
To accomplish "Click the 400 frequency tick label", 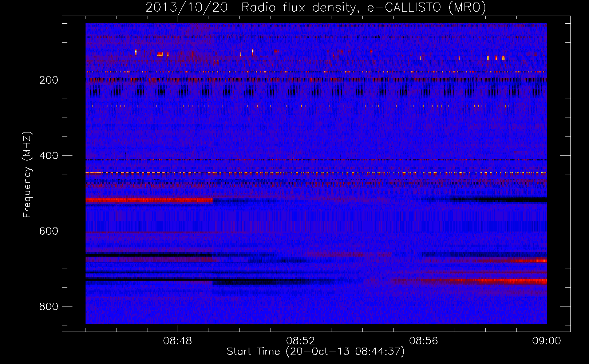I will pyautogui.click(x=49, y=156).
